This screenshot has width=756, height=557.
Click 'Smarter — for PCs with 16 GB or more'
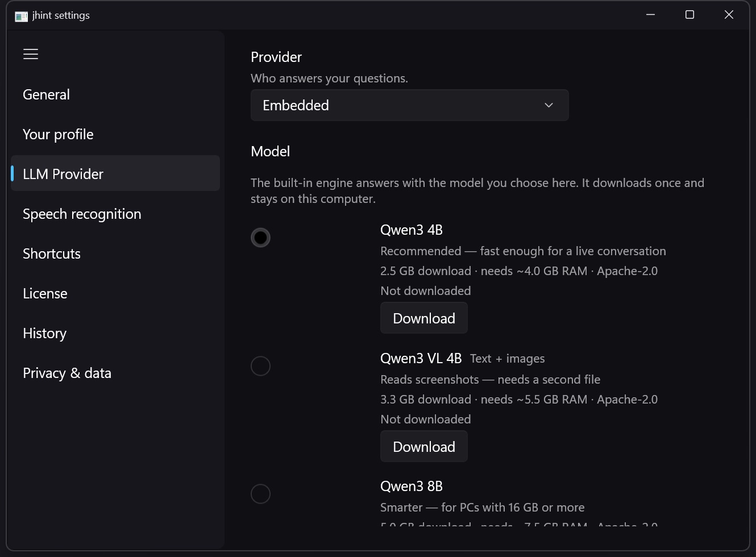[482, 508]
